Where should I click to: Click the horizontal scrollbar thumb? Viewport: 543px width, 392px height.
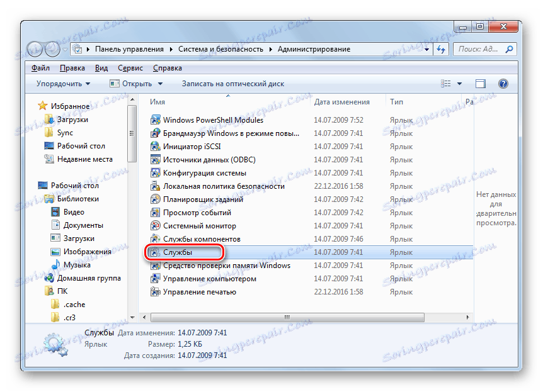coord(287,317)
